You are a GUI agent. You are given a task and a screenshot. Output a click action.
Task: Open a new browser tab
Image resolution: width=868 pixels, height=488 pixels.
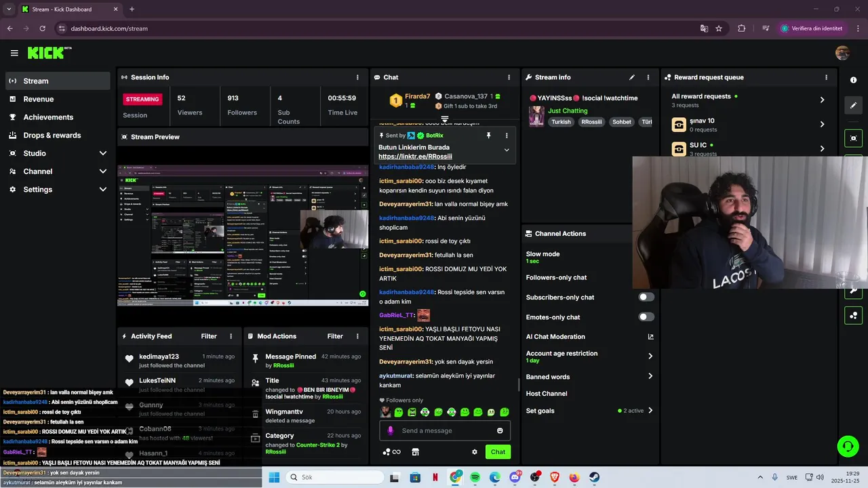click(x=132, y=9)
